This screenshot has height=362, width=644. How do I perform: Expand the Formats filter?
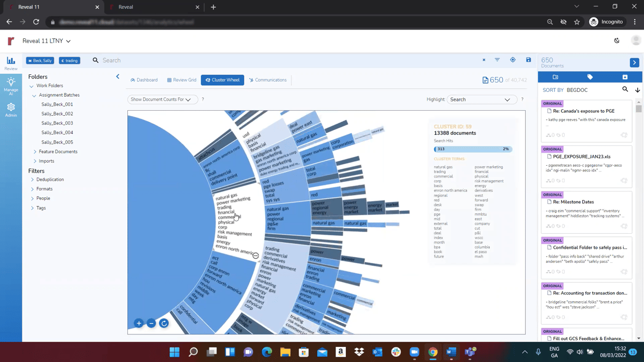click(x=32, y=189)
